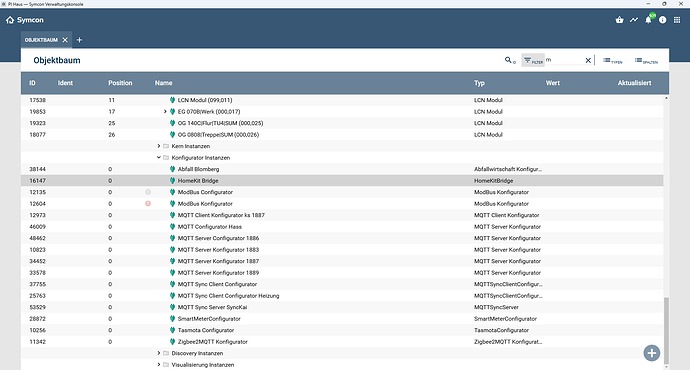
Task: Click the OG 0808|Treppe|SUM module icon
Action: click(x=172, y=135)
